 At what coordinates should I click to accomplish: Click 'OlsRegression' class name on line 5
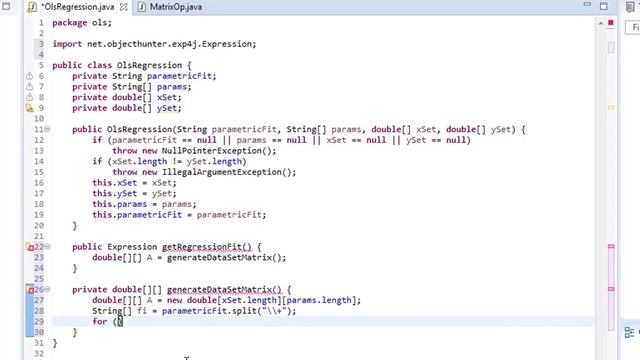[x=149, y=65]
